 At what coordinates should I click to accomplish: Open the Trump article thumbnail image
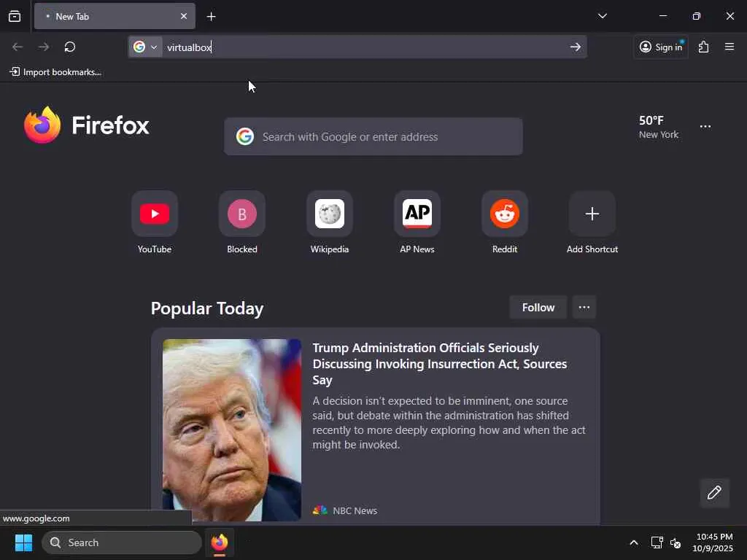pos(231,429)
